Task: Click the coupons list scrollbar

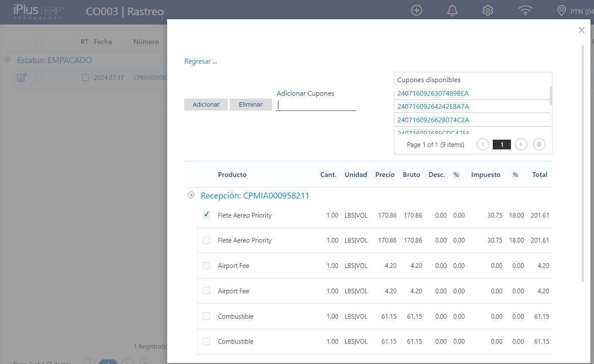Action: 551,95
